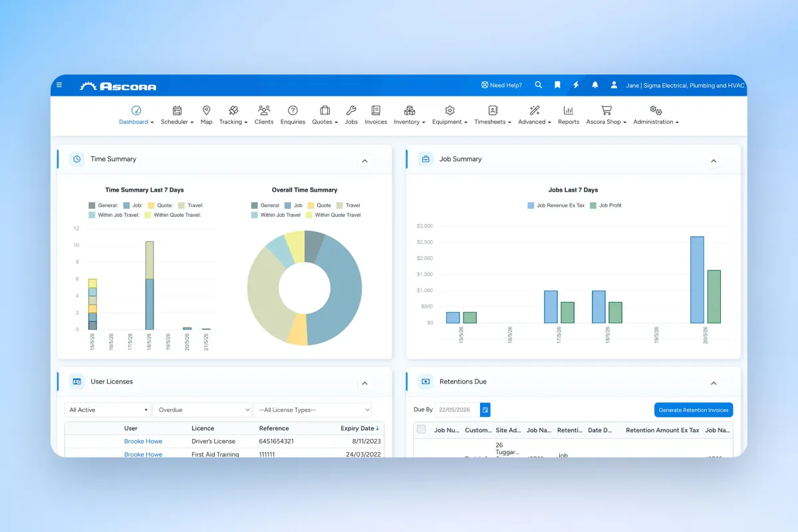Open the All License Types dropdown
The image size is (798, 532).
tap(313, 410)
